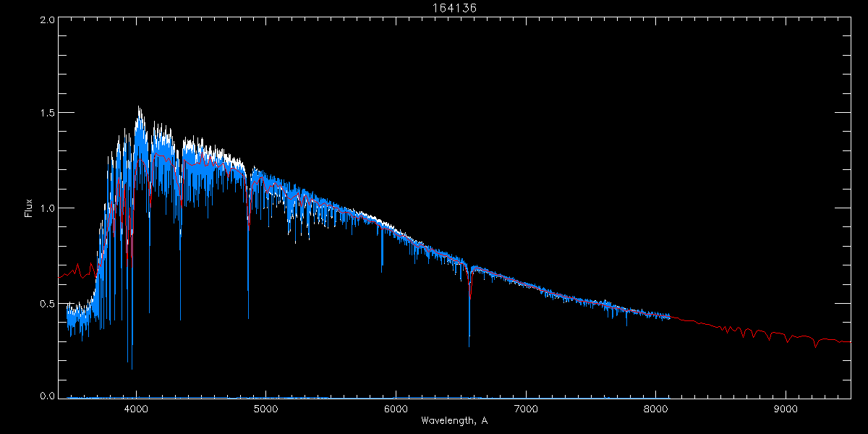This screenshot has width=868, height=434.
Task: Click the red curve segment left of 3600
Action: (76, 271)
